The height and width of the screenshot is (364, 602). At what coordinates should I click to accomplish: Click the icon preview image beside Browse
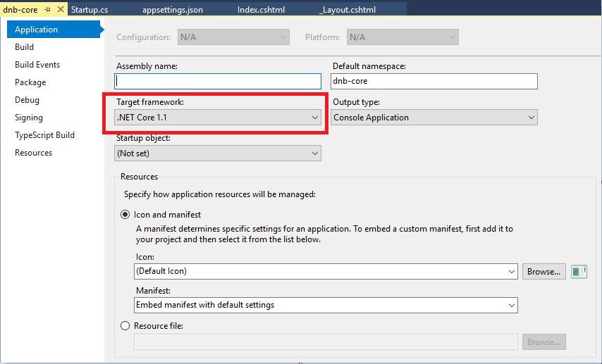[x=579, y=271]
